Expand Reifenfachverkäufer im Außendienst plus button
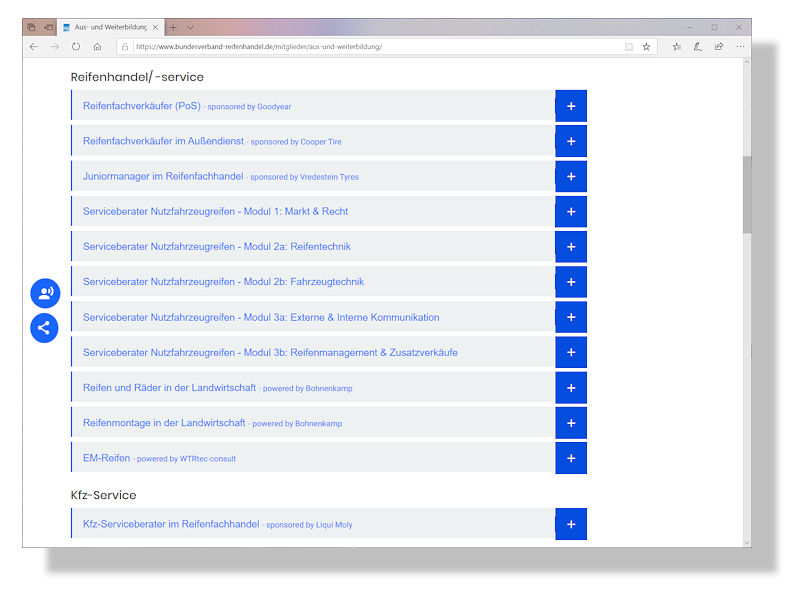This screenshot has height=600, width=800. pos(571,141)
